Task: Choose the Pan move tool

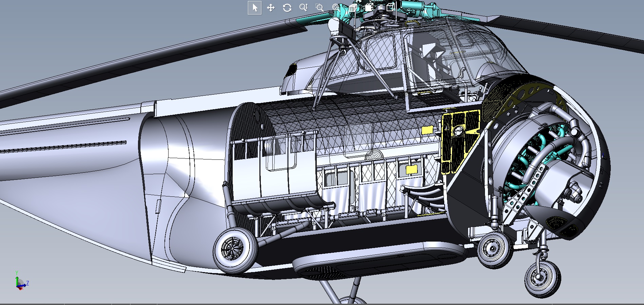Action: point(271,8)
